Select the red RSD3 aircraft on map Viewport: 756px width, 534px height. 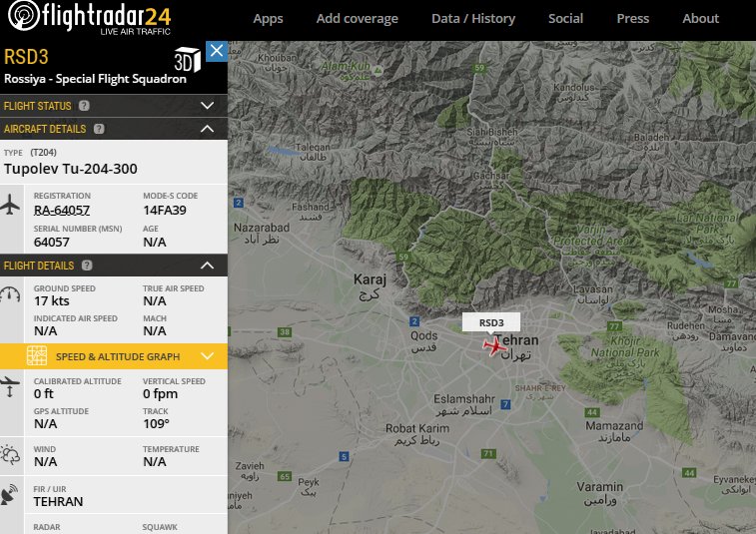pyautogui.click(x=494, y=346)
